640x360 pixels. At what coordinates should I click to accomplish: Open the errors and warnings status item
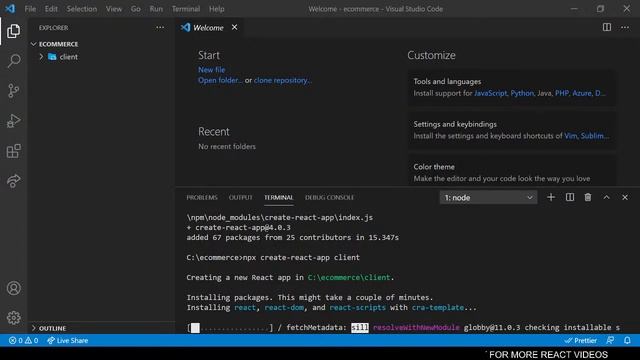pos(24,340)
